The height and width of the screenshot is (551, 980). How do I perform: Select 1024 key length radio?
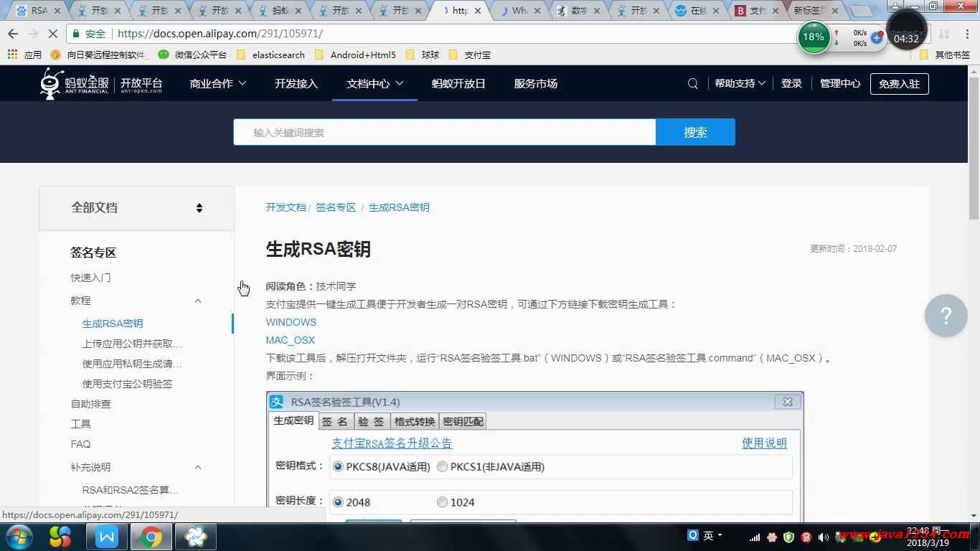click(442, 502)
